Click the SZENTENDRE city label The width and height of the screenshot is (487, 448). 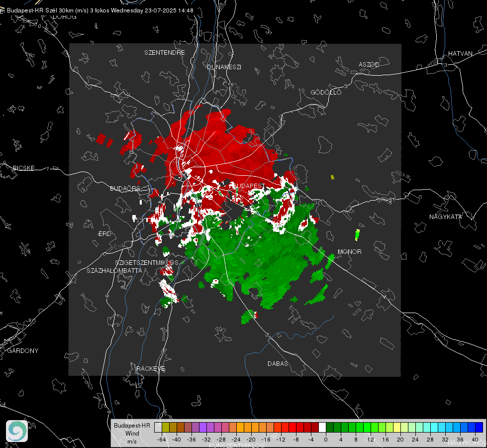(x=165, y=53)
